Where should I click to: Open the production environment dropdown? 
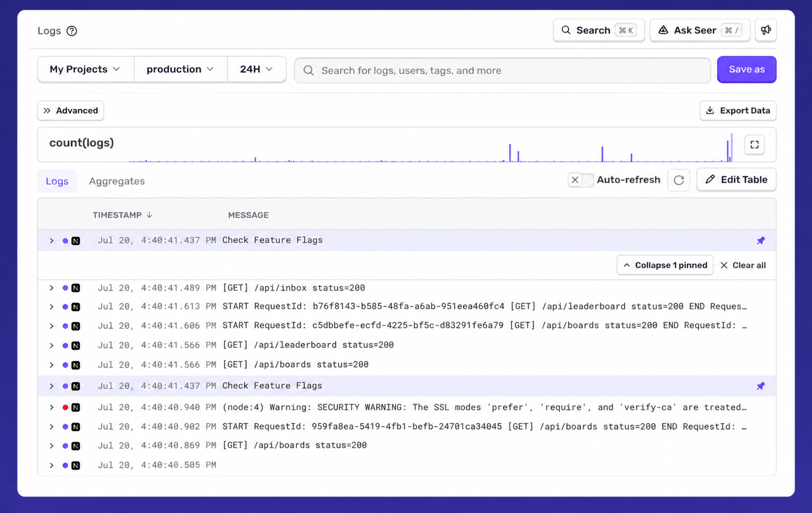pyautogui.click(x=180, y=69)
